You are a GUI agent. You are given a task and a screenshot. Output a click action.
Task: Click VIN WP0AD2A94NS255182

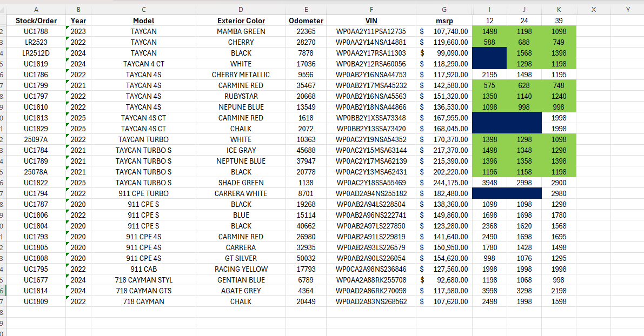371,193
